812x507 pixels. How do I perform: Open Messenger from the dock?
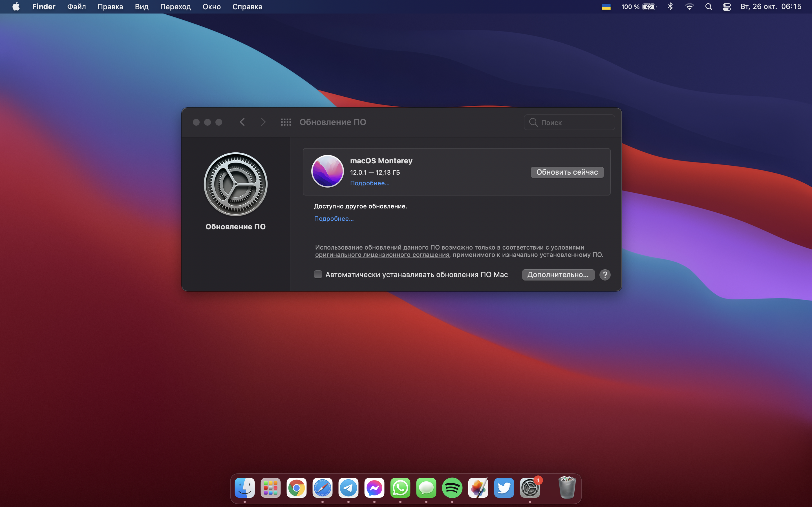pos(374,488)
